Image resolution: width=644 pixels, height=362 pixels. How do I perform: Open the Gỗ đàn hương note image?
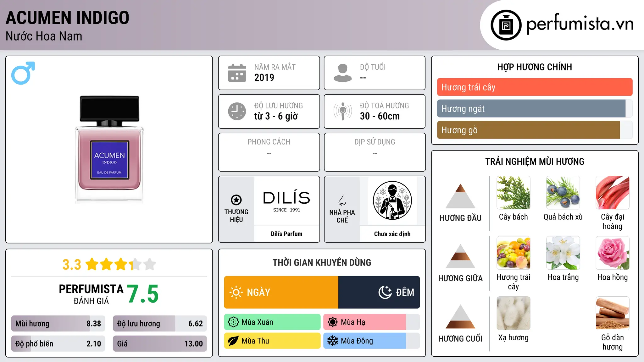click(x=613, y=313)
